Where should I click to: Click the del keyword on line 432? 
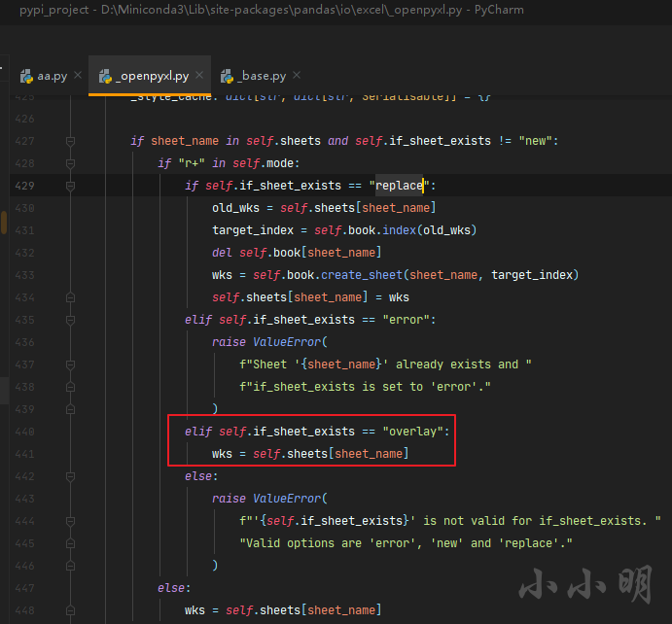pyautogui.click(x=222, y=253)
